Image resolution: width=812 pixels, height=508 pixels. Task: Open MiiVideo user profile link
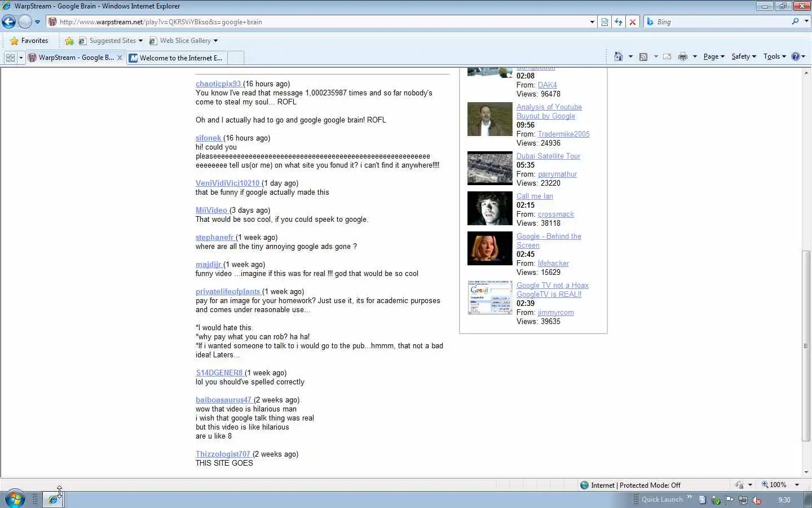[211, 210]
